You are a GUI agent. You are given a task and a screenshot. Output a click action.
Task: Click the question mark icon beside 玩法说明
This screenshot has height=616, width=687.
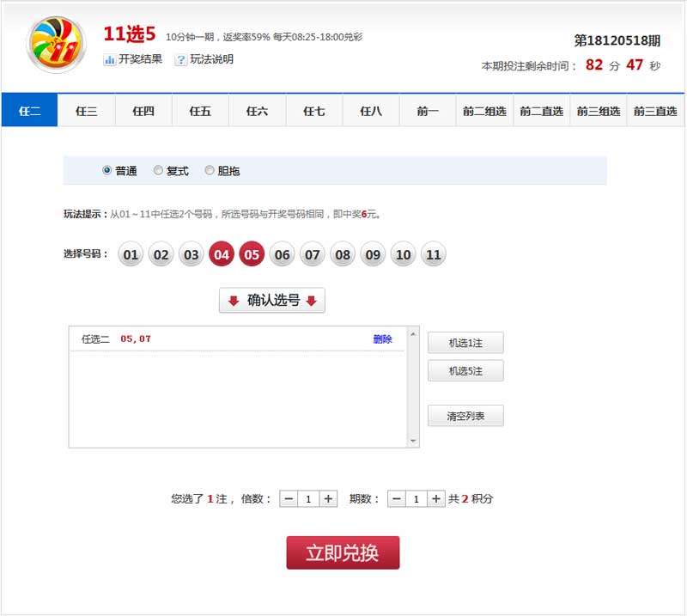click(181, 59)
